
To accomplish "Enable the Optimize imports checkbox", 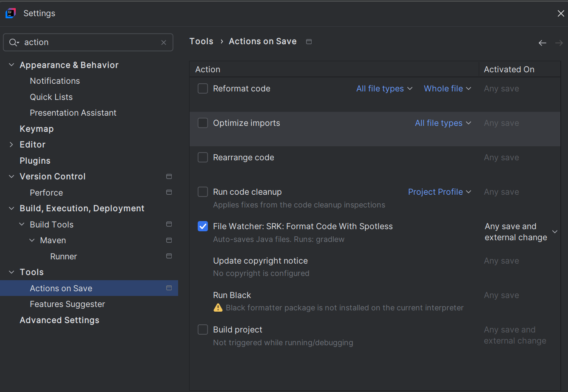I will [203, 123].
